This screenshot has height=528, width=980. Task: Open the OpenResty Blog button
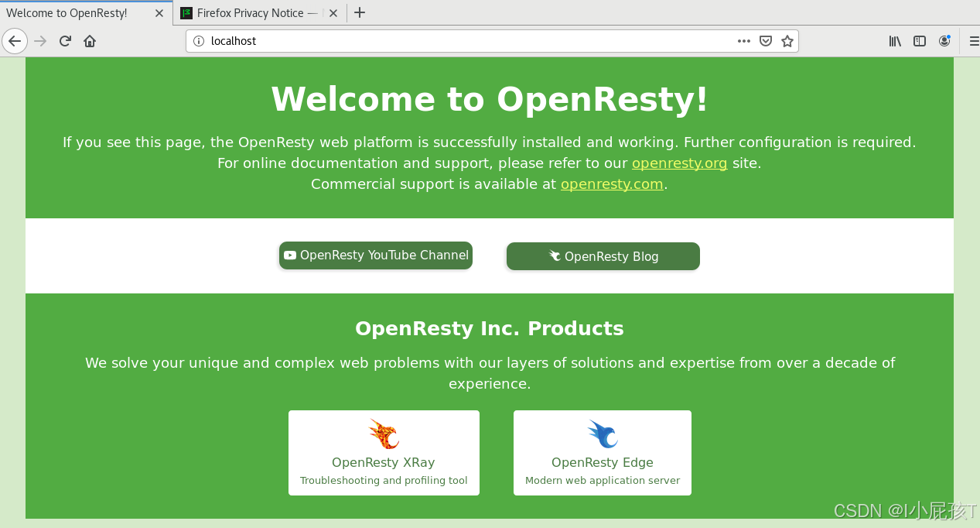point(603,256)
